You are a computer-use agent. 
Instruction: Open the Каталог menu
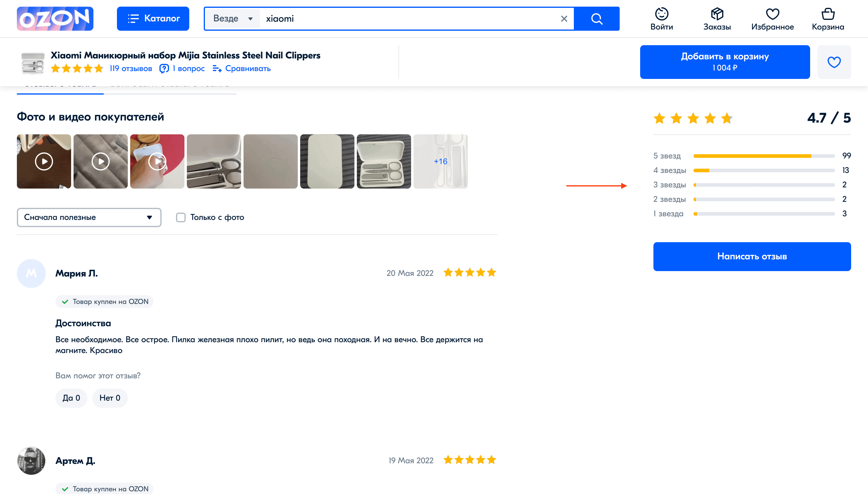153,19
